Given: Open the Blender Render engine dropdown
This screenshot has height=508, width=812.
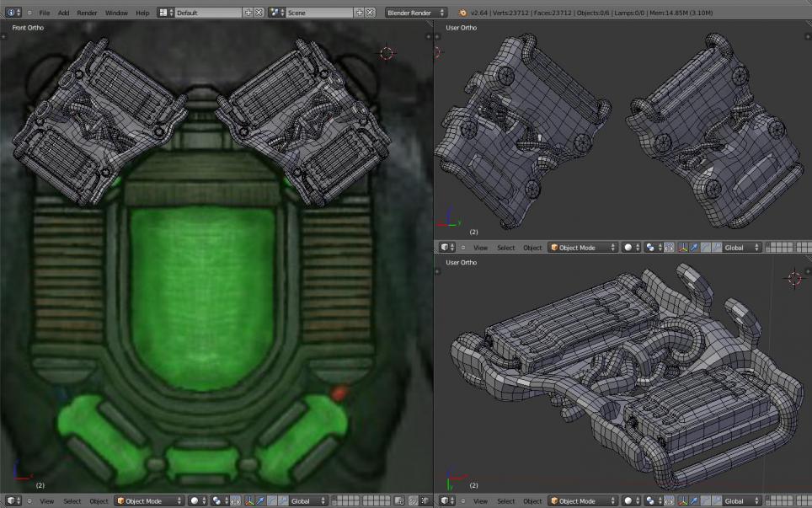Looking at the screenshot, I should (x=417, y=13).
